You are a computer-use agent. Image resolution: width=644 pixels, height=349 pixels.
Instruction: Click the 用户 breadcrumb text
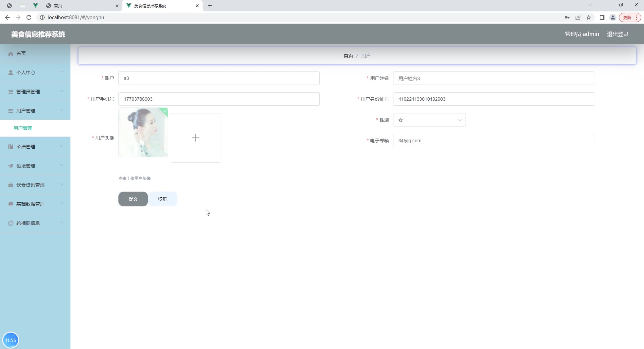point(366,56)
